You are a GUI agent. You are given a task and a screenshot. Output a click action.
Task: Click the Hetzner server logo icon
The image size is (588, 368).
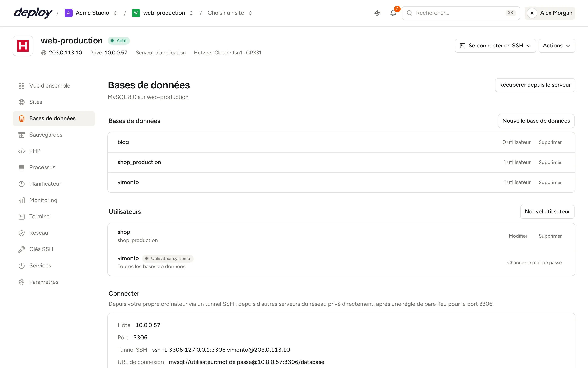tap(23, 46)
